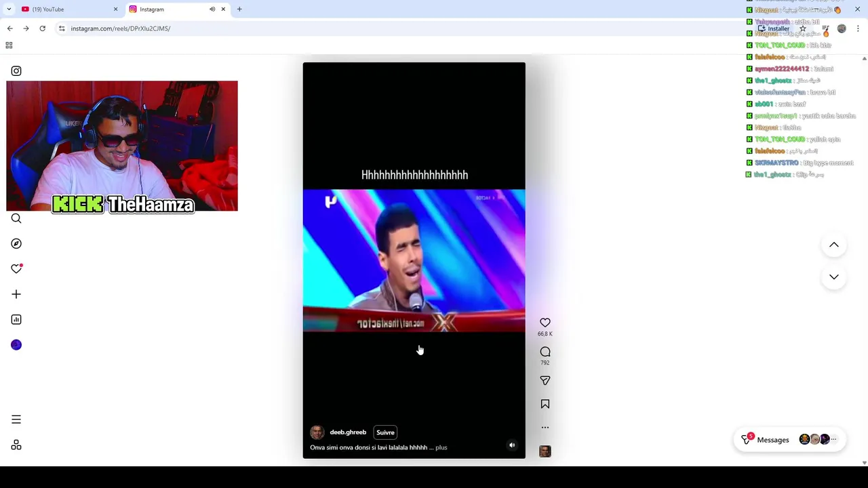Toggle reel sound with speaker icon
The image size is (868, 488).
[512, 445]
